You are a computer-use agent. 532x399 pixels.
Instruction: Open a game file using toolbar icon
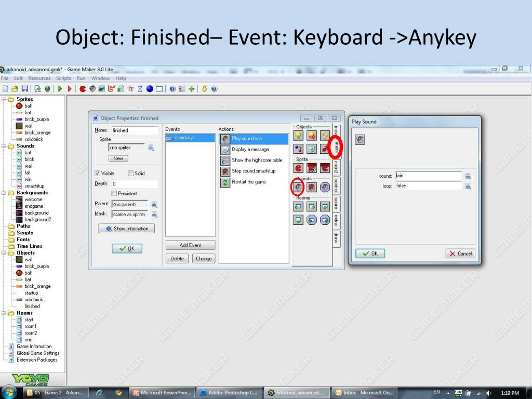pos(15,89)
